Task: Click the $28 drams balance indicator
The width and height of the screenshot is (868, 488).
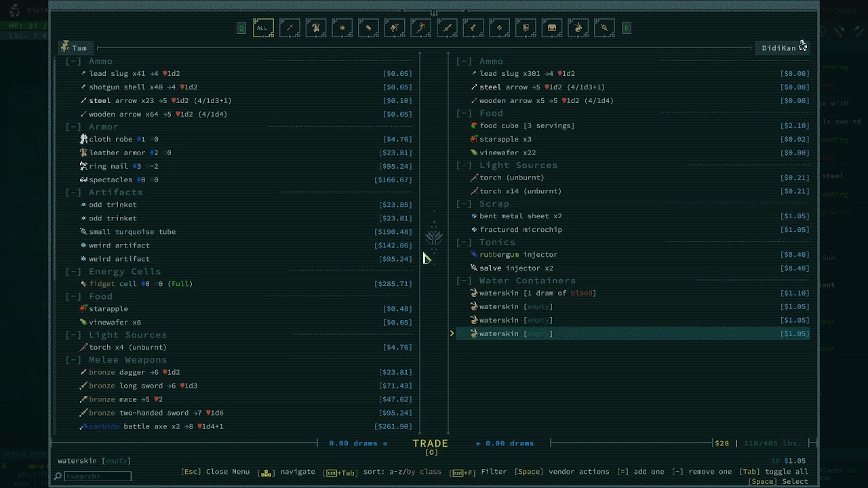Action: coord(722,443)
